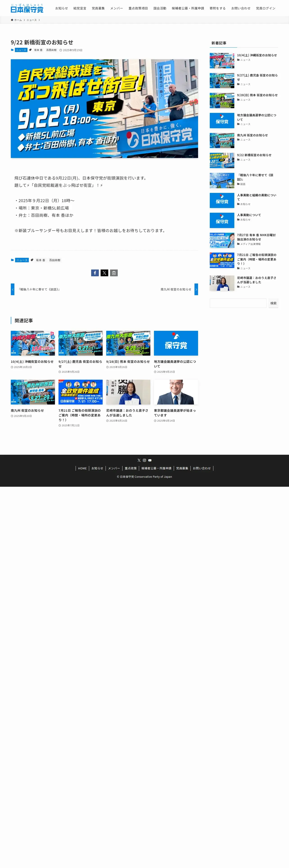Image resolution: width=289 pixels, height=868 pixels.
Task: Click the 日本保守党 header logo
Action: point(27,8)
